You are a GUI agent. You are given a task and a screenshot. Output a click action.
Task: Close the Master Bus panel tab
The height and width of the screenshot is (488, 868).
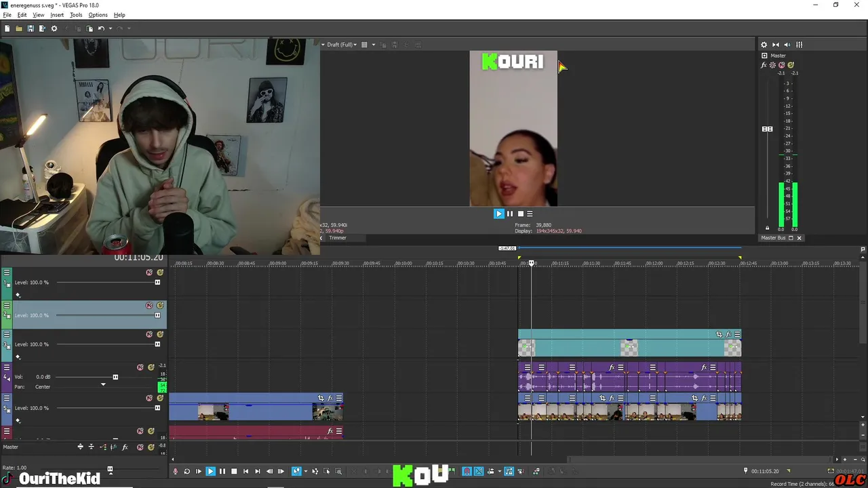pos(799,238)
